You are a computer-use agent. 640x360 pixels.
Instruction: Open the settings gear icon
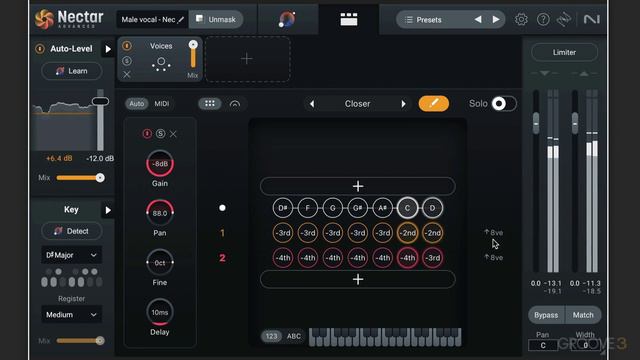[x=521, y=19]
